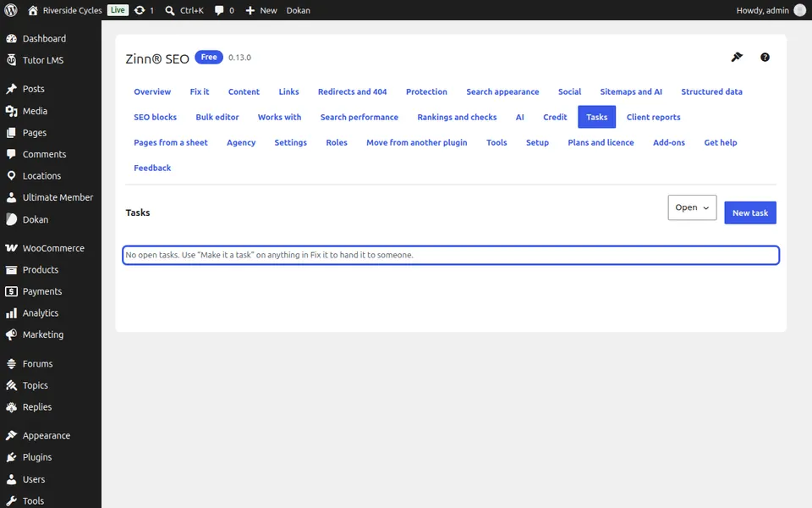Click the Media icon in sidebar
This screenshot has width=812, height=508.
click(11, 111)
